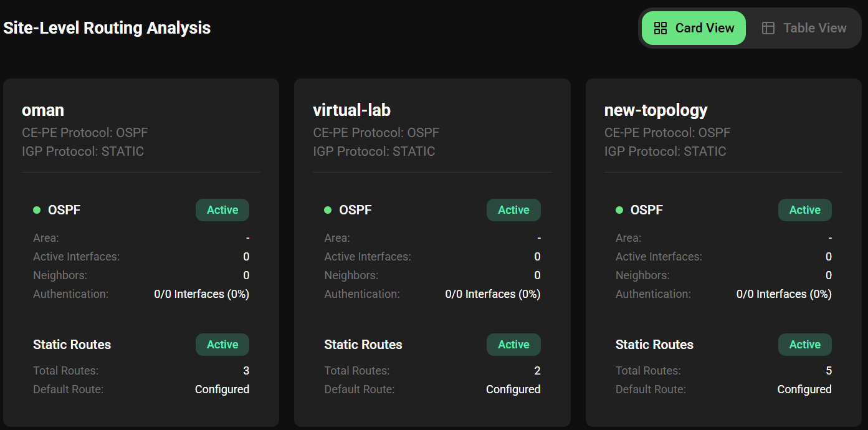The image size is (868, 430).
Task: Click OSPF Active badge in new-topology card
Action: (805, 210)
